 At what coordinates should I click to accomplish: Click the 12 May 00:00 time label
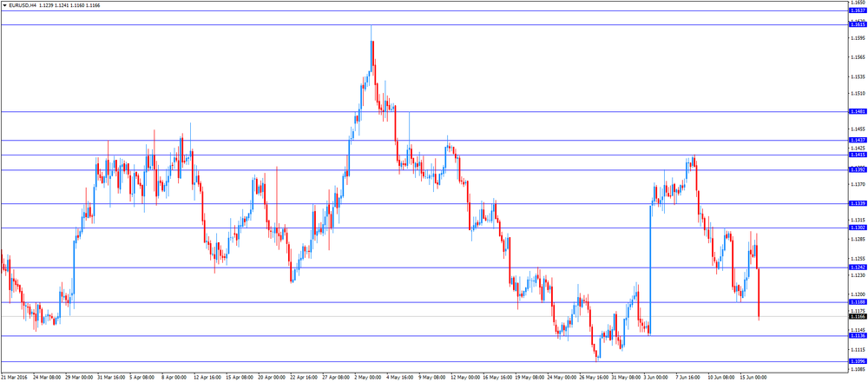465,377
